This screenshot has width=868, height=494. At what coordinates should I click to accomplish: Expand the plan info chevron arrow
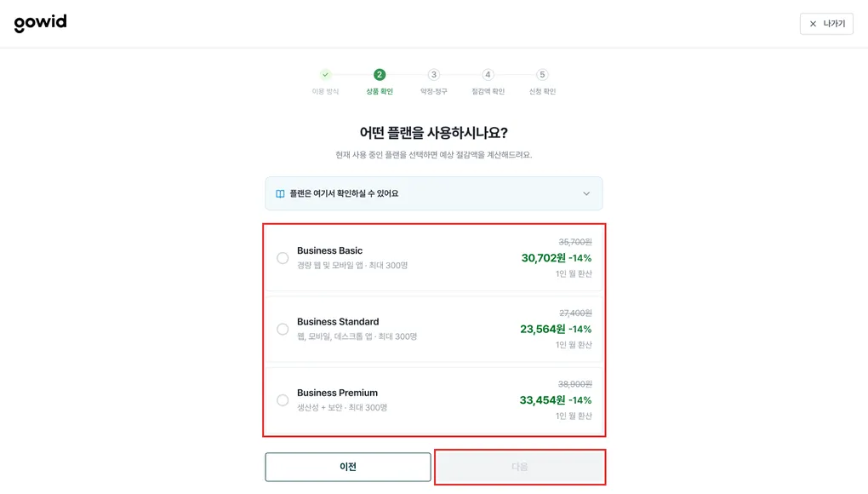[586, 194]
